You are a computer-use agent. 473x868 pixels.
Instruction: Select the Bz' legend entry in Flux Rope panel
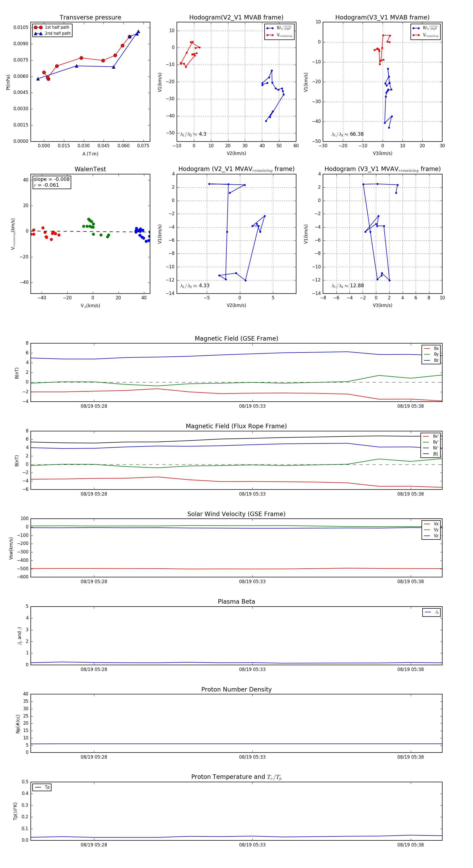tap(431, 448)
